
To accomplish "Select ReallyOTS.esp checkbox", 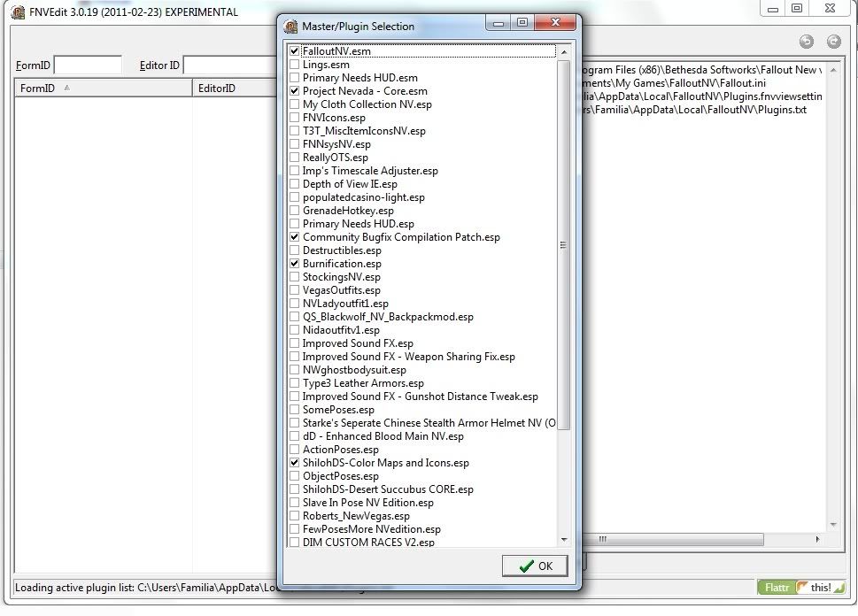I will point(294,157).
